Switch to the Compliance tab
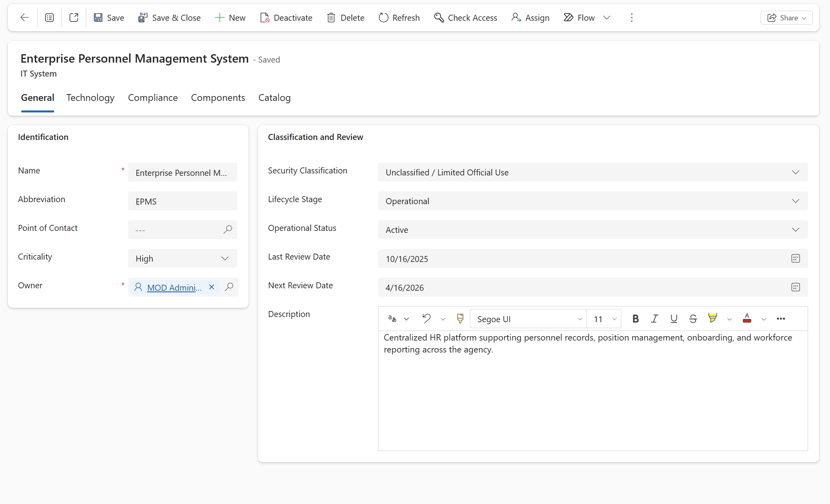The height and width of the screenshot is (504, 830). point(153,98)
